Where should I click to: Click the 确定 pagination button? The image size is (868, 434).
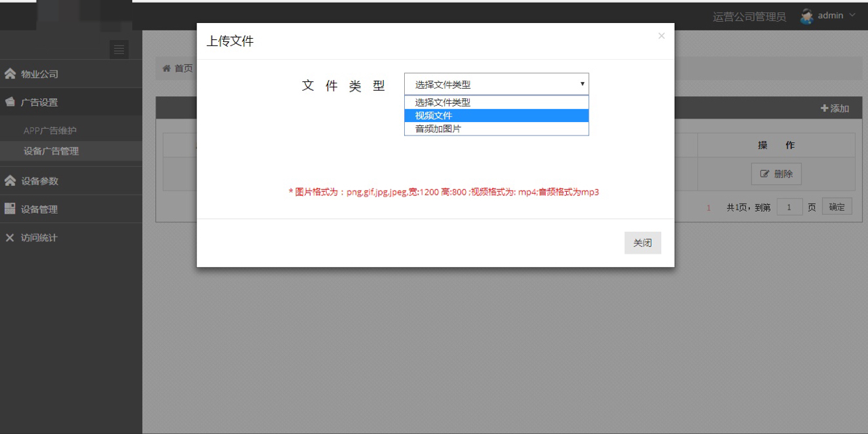coord(837,207)
